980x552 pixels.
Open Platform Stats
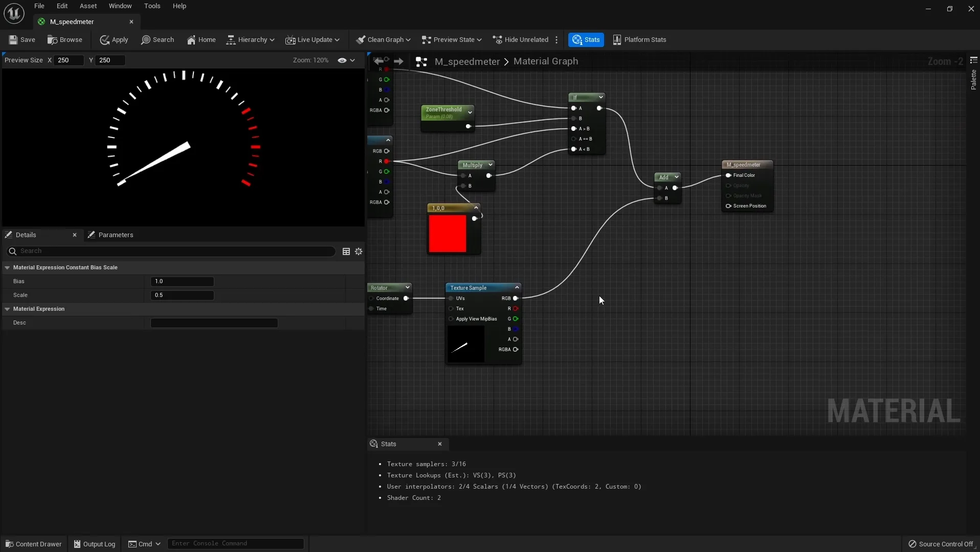click(x=639, y=39)
